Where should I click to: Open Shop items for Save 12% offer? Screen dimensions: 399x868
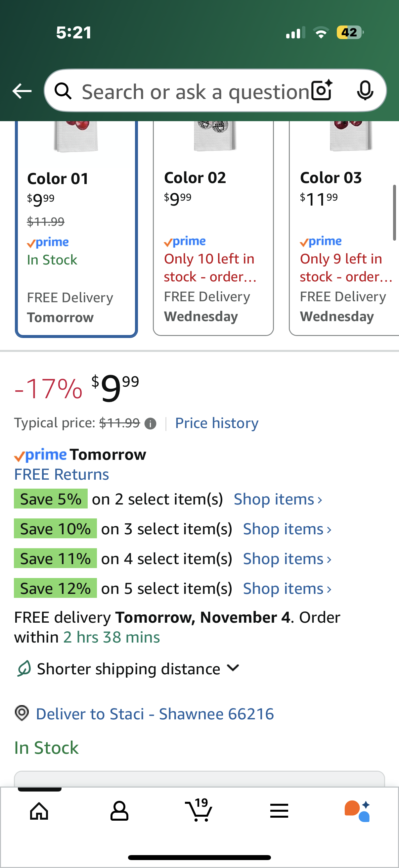click(287, 589)
